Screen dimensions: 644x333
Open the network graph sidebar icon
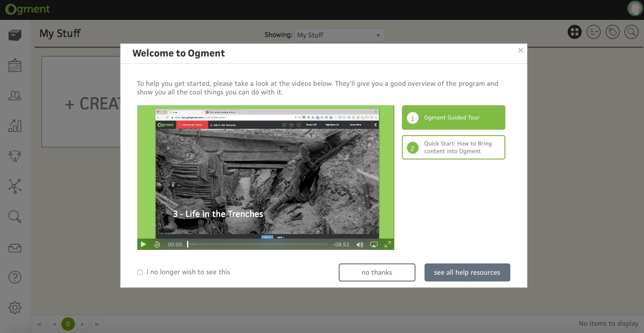15,186
